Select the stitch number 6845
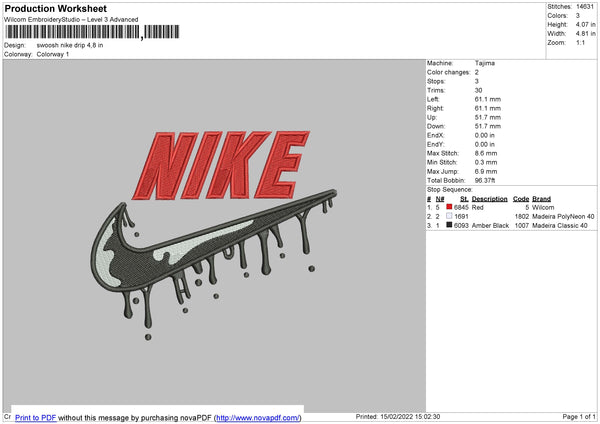This screenshot has width=600, height=424. (x=461, y=207)
